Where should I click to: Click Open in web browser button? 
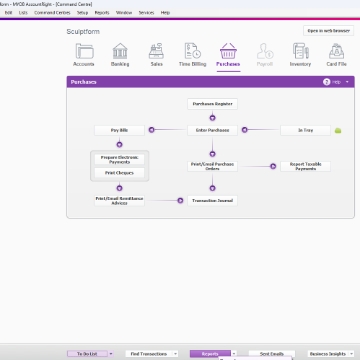tap(328, 31)
